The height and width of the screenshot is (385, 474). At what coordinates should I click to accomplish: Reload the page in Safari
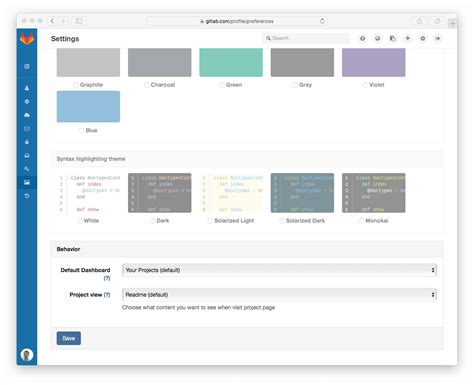click(x=322, y=21)
